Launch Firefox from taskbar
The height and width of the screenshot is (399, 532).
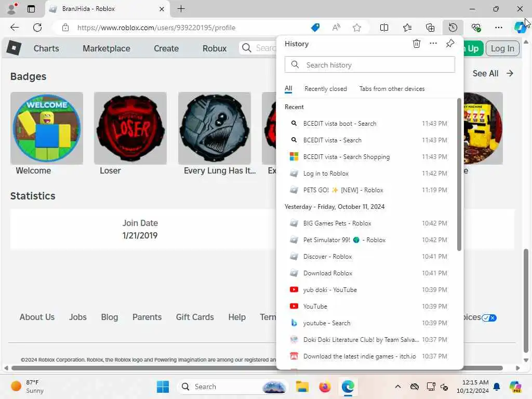pyautogui.click(x=325, y=387)
